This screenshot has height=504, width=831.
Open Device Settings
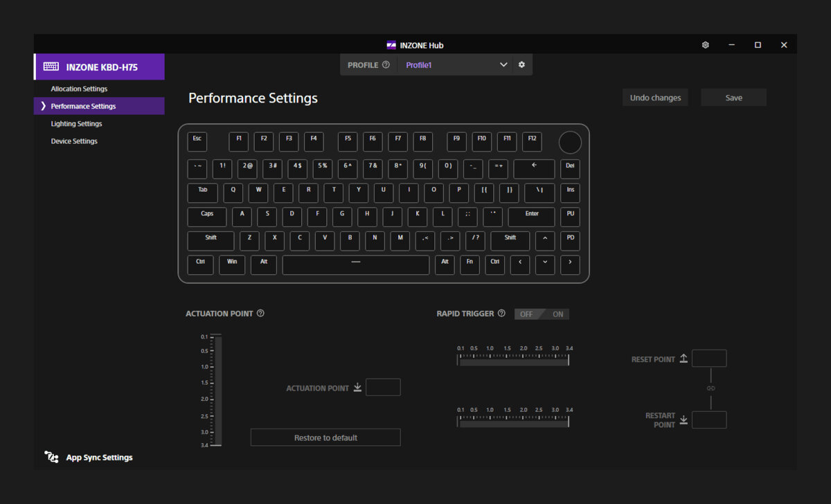[x=74, y=141]
